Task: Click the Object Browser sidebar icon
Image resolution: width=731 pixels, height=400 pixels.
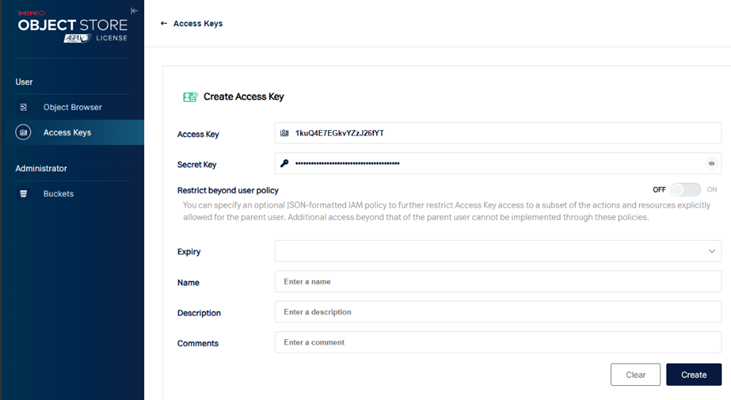Action: click(23, 107)
